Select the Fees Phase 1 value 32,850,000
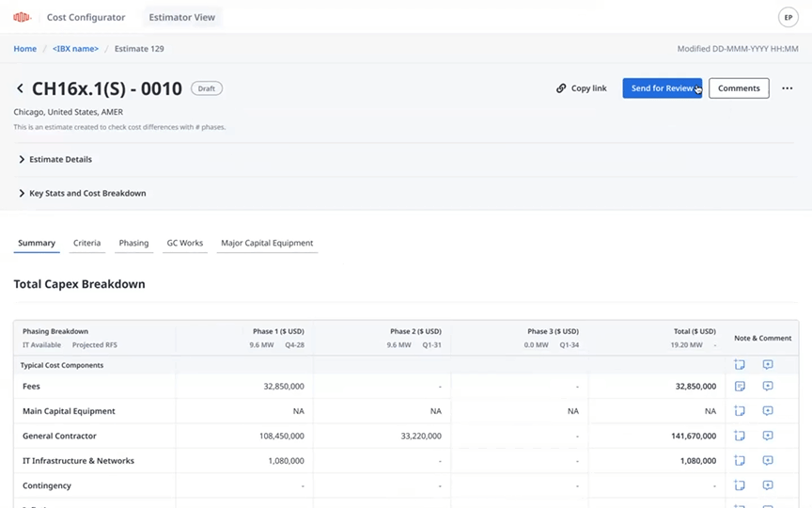 [284, 387]
